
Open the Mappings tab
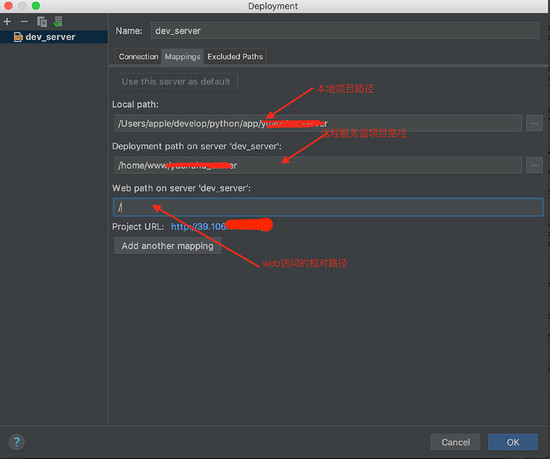182,56
